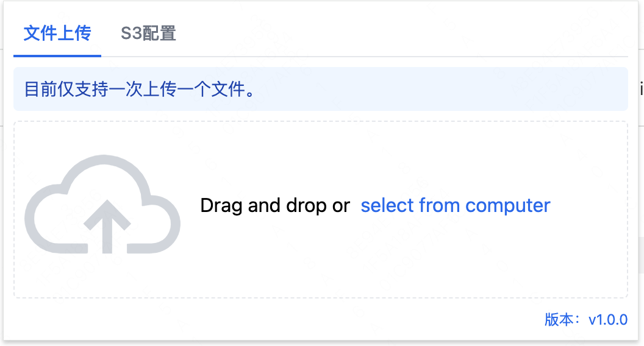Return to the file upload tab

(57, 33)
